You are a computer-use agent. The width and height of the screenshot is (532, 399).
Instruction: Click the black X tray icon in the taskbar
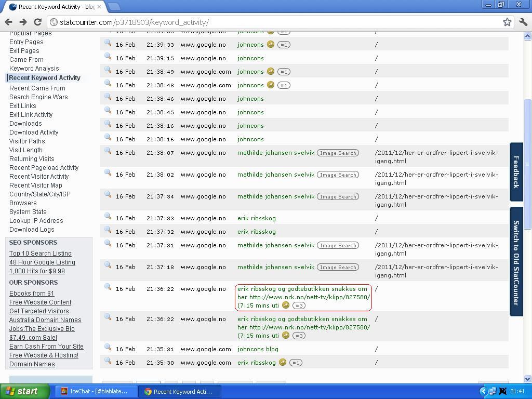tap(502, 391)
